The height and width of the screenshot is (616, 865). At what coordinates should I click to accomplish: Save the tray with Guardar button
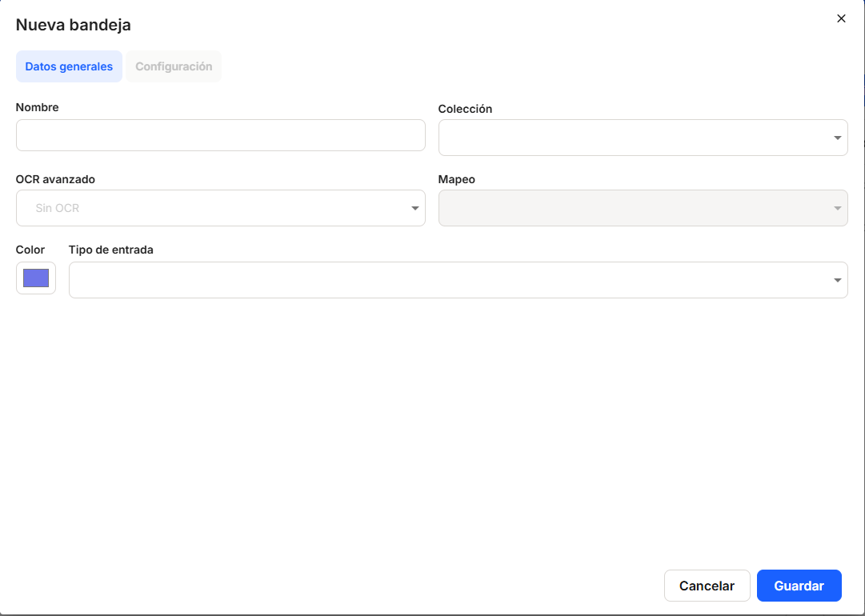799,586
